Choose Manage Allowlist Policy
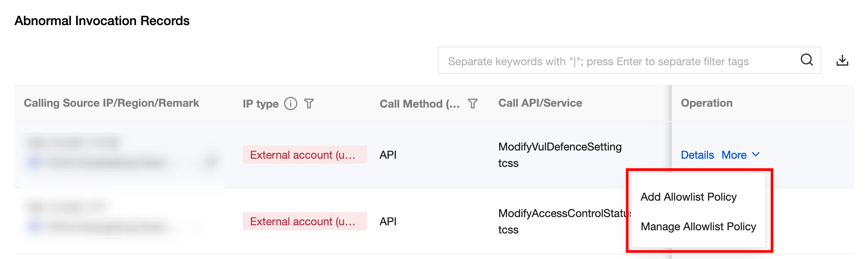Viewport: 868px width, 259px height. tap(698, 227)
